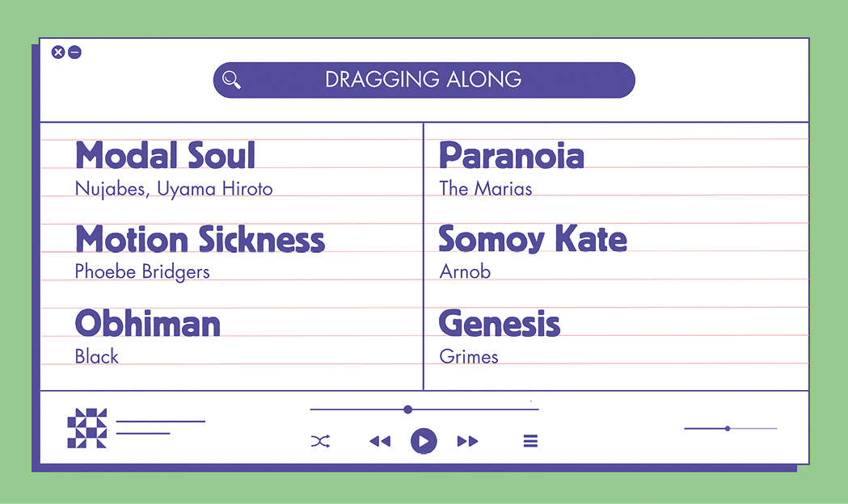
Task: Open artist Phoebe Bridgers
Action: tap(141, 271)
